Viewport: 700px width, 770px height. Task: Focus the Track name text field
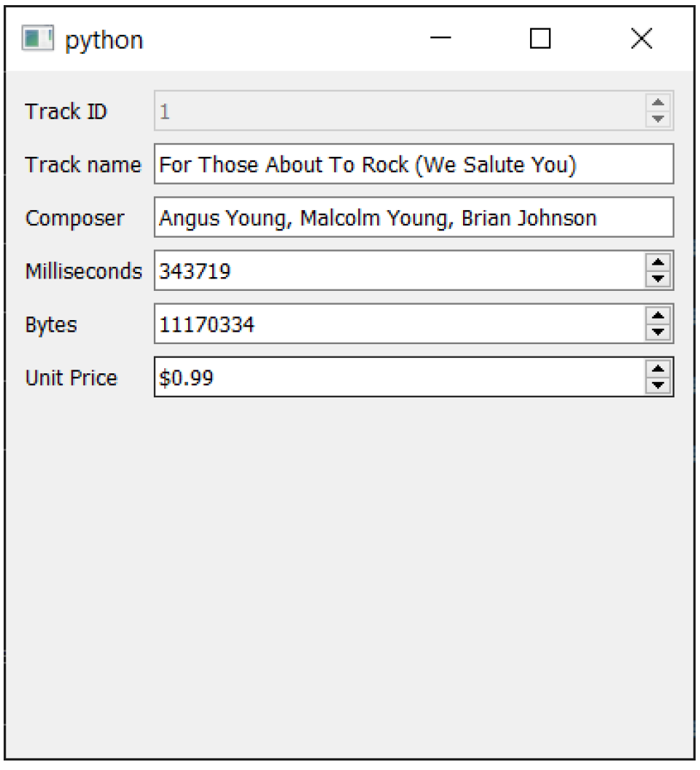pyautogui.click(x=413, y=164)
